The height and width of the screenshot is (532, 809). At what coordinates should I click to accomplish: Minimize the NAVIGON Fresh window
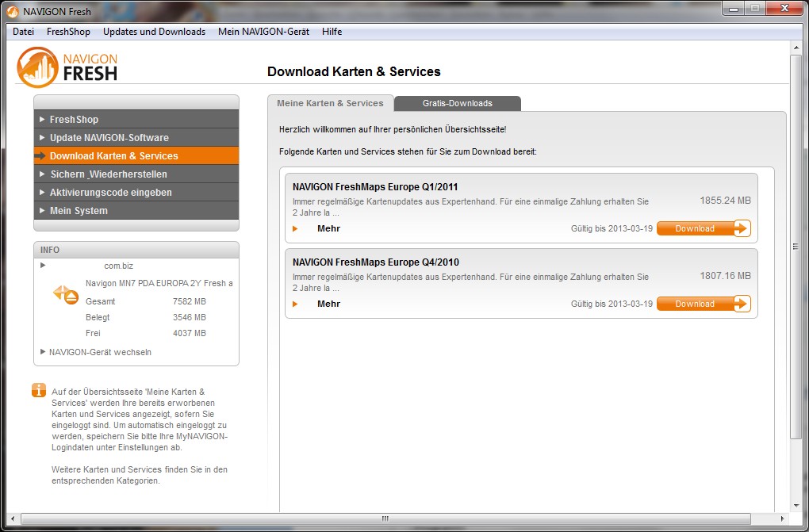point(734,9)
